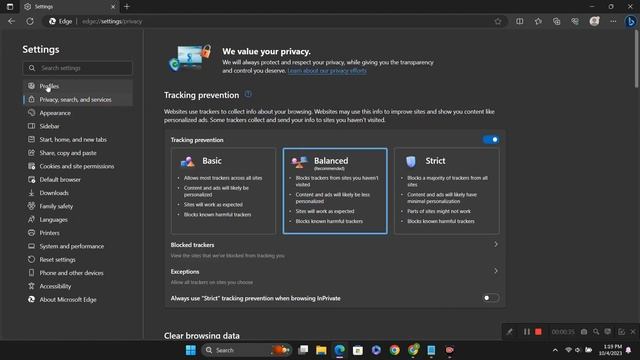Open Languages settings section
This screenshot has width=640, height=360.
tap(78, 220)
